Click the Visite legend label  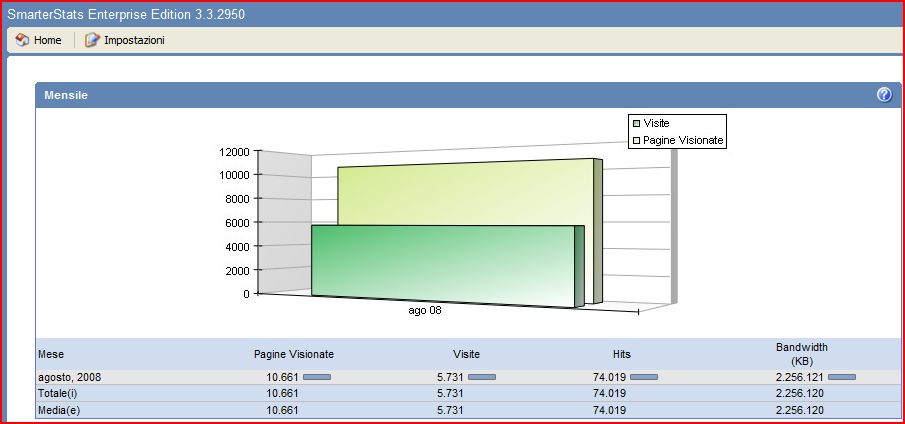[656, 123]
